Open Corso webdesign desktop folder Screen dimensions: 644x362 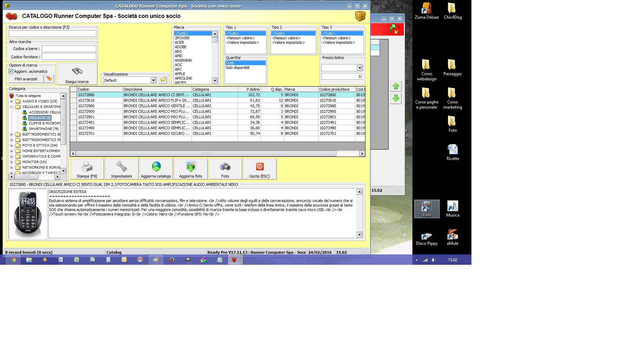point(427,70)
